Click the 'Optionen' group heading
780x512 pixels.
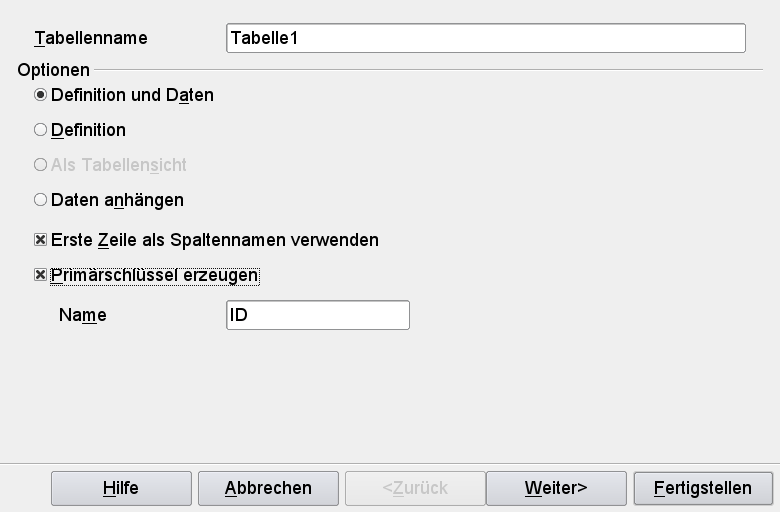53,70
